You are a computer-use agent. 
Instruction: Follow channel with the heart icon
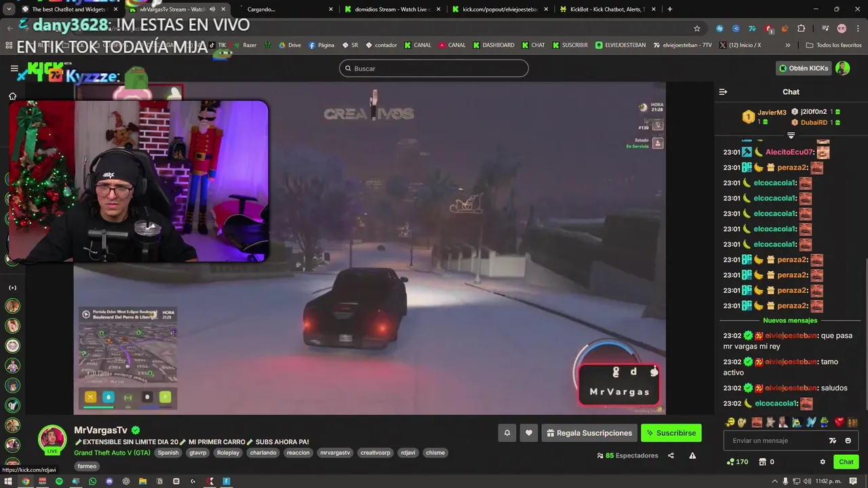(x=529, y=433)
